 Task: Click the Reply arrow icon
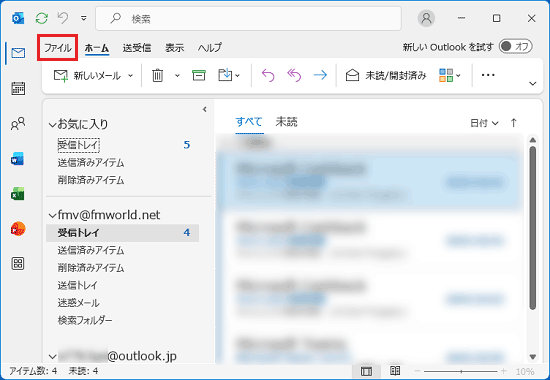tap(268, 75)
